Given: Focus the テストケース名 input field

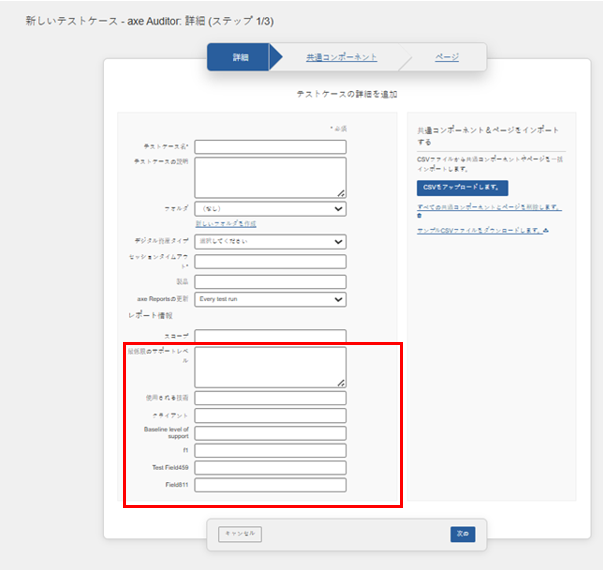Looking at the screenshot, I should pos(270,147).
